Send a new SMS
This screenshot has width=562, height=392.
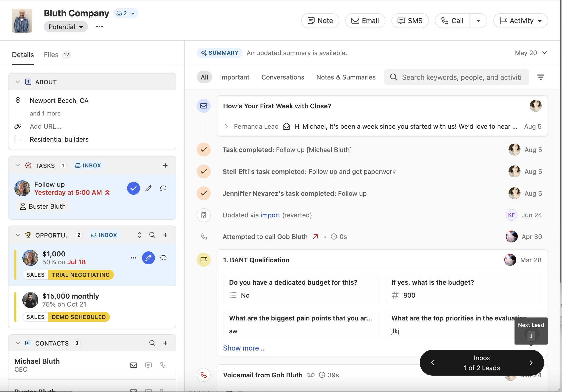[x=410, y=21]
